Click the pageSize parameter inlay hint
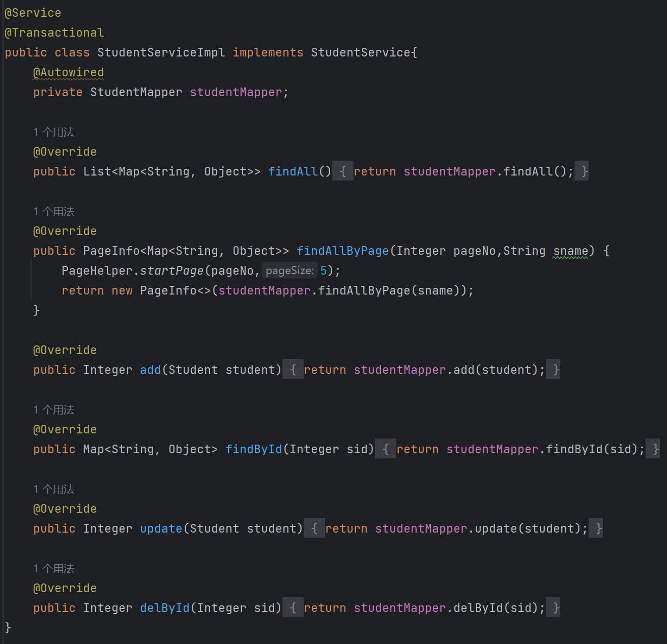 289,270
